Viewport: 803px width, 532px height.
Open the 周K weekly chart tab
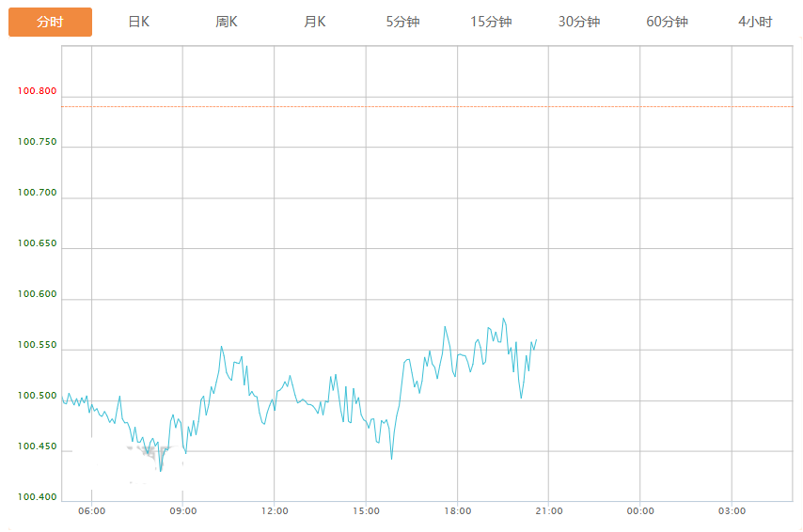coord(227,22)
